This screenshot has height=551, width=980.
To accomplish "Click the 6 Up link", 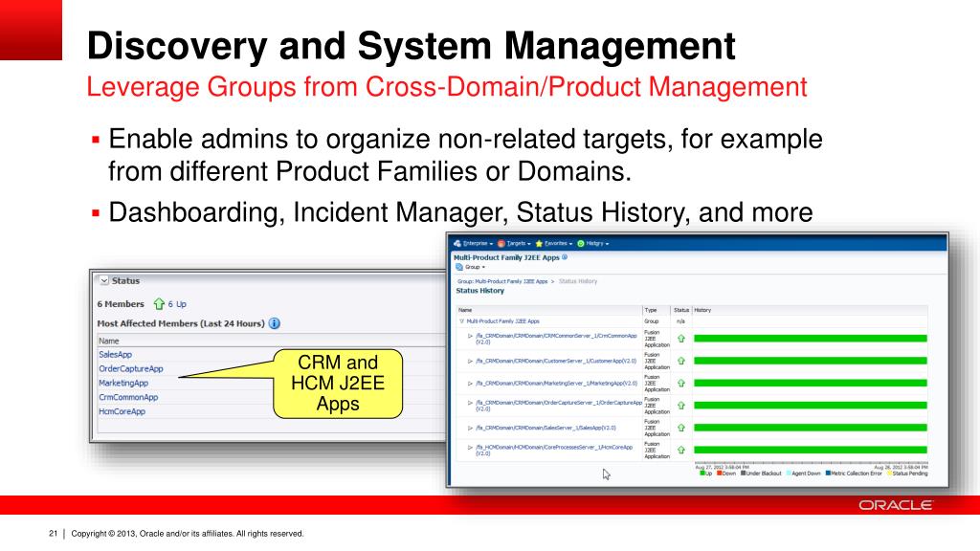I will pos(177,304).
